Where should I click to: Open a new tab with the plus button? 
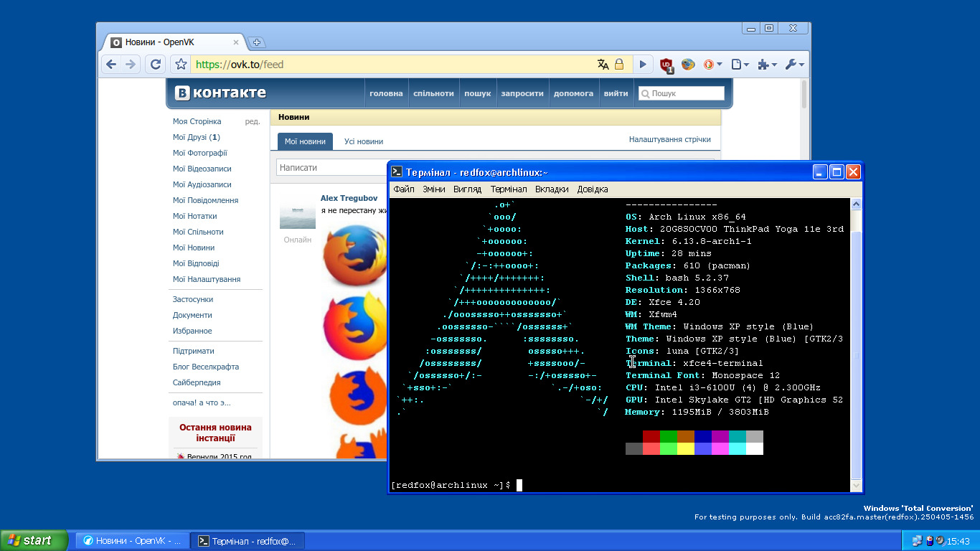tap(258, 42)
